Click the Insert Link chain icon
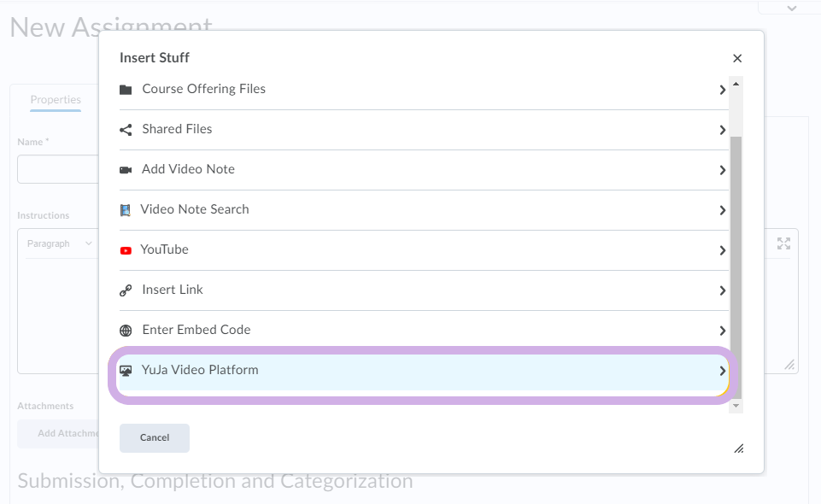The image size is (821, 504). 126,290
